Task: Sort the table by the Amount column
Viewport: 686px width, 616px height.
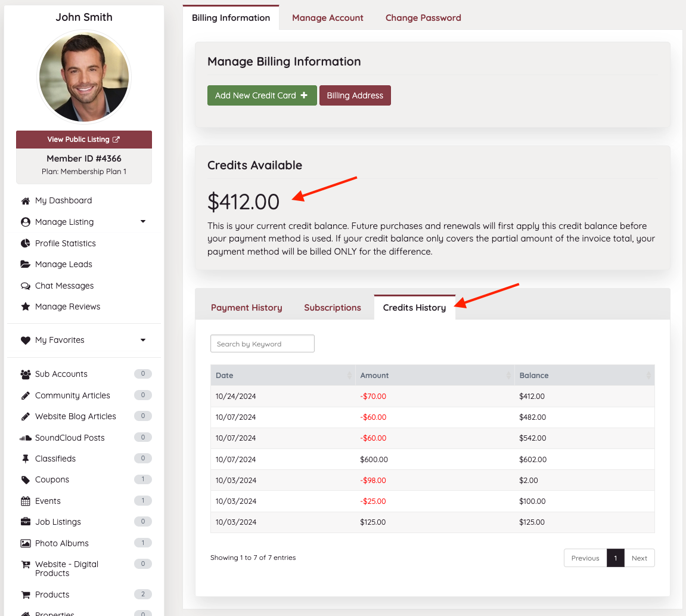Action: [435, 375]
